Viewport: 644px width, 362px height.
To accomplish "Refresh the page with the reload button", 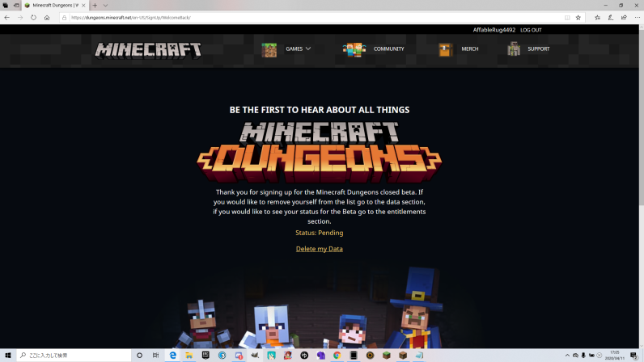I will point(33,17).
